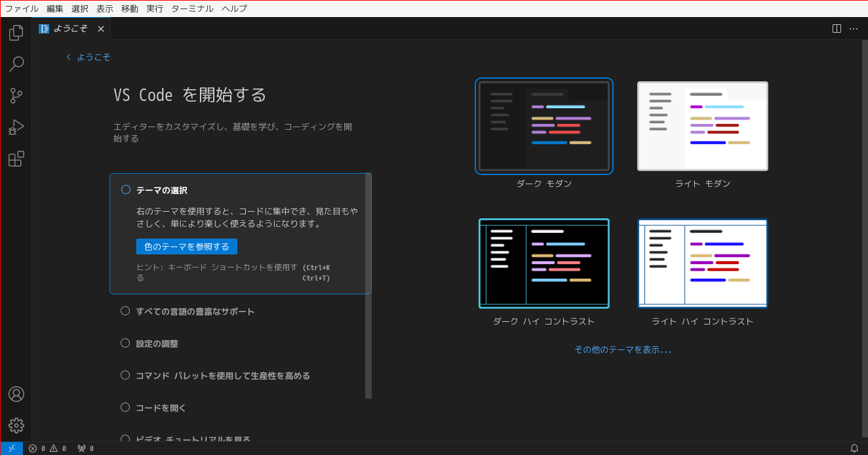Open the 選択 menu

coord(80,9)
